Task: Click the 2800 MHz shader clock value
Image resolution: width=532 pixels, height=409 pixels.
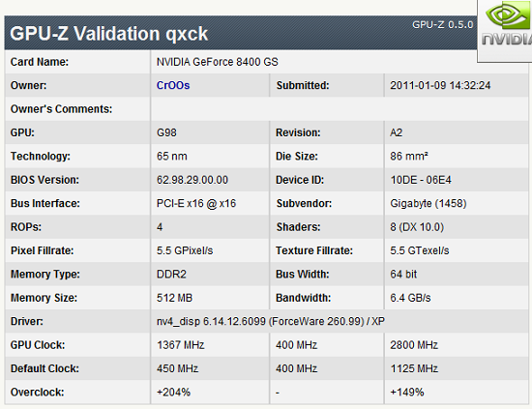Action: (414, 345)
